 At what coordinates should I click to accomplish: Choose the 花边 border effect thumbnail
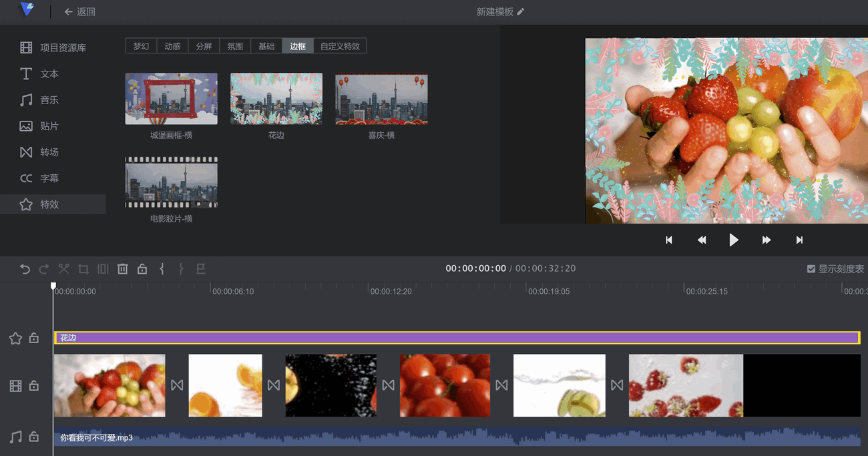(276, 99)
